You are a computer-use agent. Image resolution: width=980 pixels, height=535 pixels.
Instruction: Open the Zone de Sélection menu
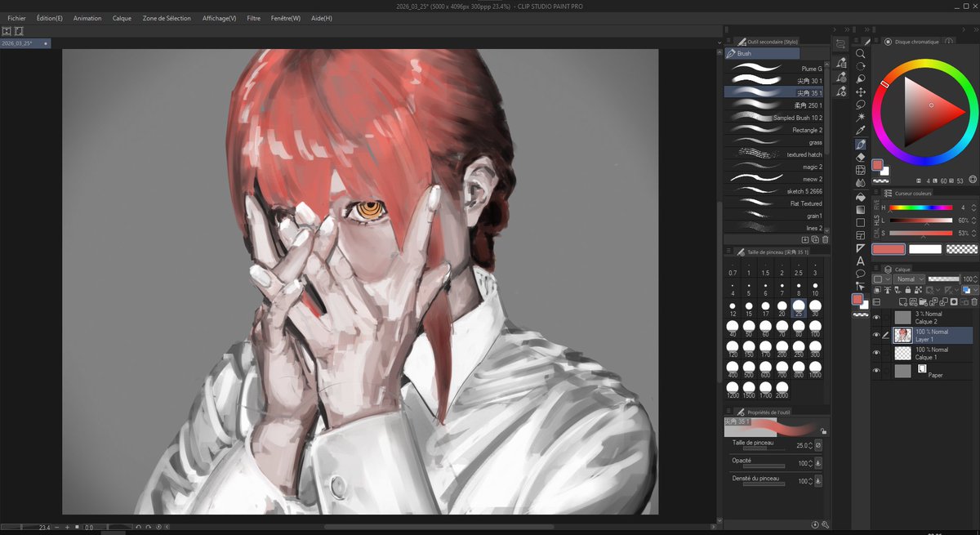coord(167,18)
